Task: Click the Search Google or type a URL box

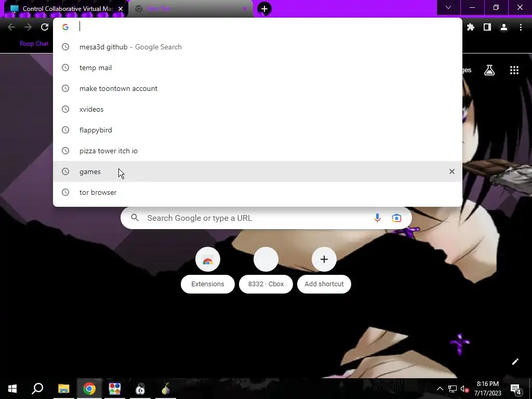Action: pos(266,218)
